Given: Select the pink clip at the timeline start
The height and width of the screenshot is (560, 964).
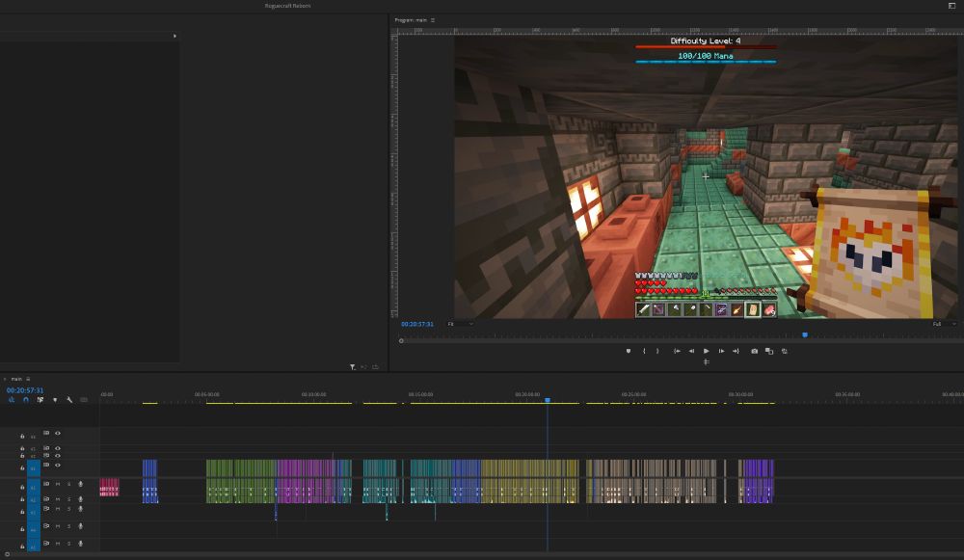Looking at the screenshot, I should pyautogui.click(x=110, y=488).
